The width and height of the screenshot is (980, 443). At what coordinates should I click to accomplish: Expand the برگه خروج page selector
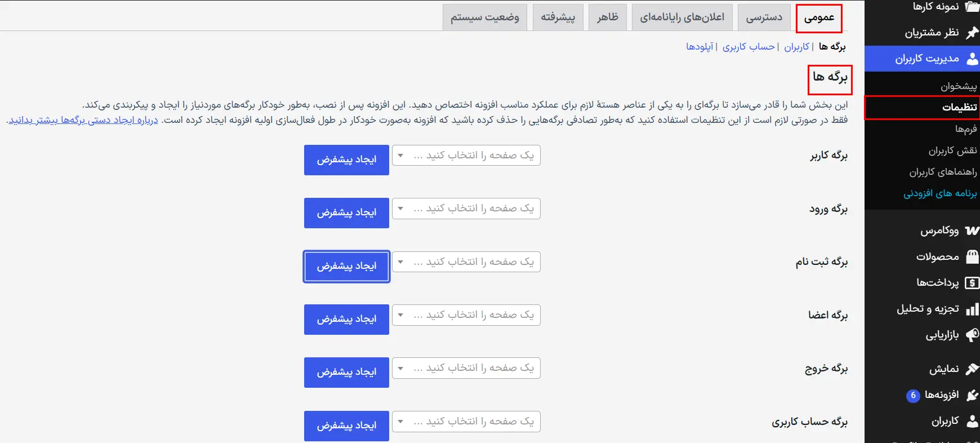[x=466, y=368]
